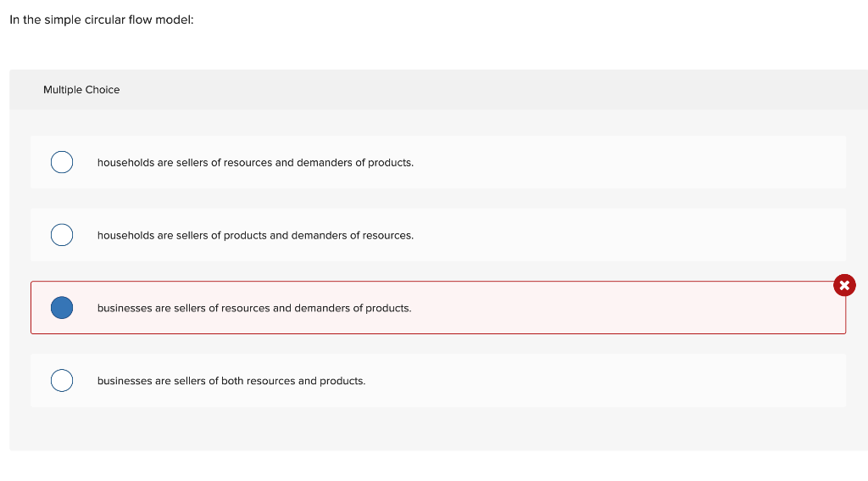868x481 pixels.
Task: Choose radio for households selling products
Action: click(x=62, y=235)
